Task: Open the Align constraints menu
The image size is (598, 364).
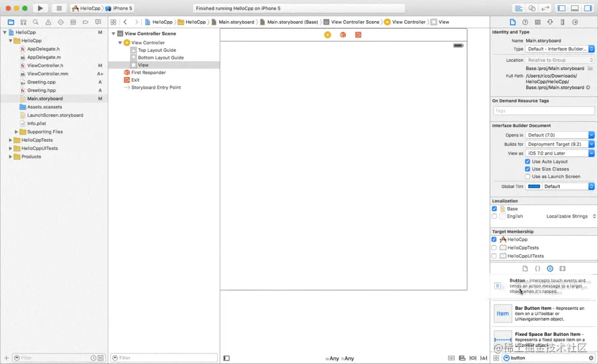Action: (x=463, y=358)
